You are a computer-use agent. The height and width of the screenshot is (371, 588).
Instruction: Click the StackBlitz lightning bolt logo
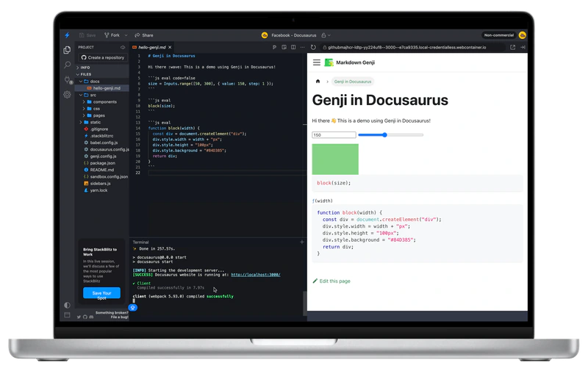coord(67,35)
